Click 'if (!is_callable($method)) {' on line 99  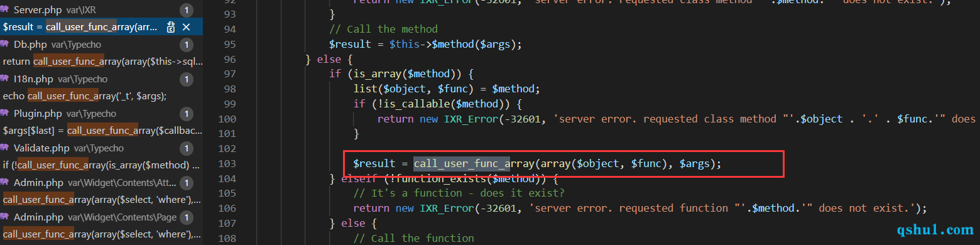point(437,104)
